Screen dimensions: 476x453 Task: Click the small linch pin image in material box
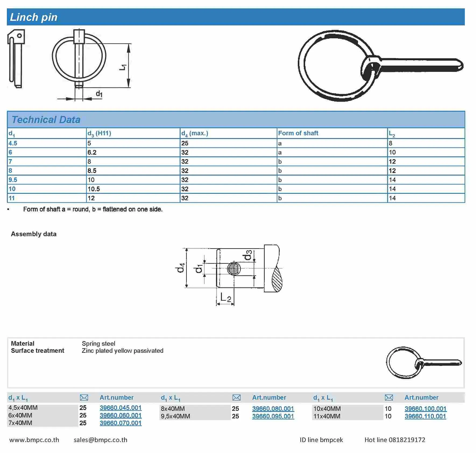(424, 363)
